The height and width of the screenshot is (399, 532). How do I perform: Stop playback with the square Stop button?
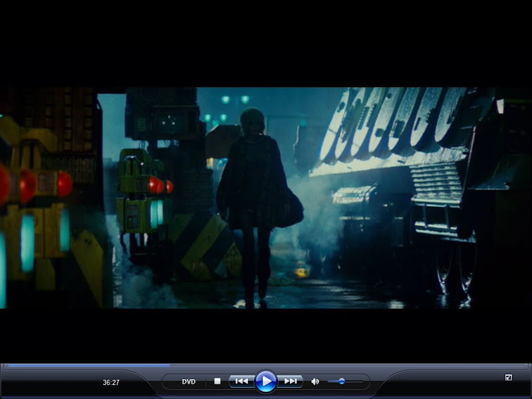click(217, 381)
